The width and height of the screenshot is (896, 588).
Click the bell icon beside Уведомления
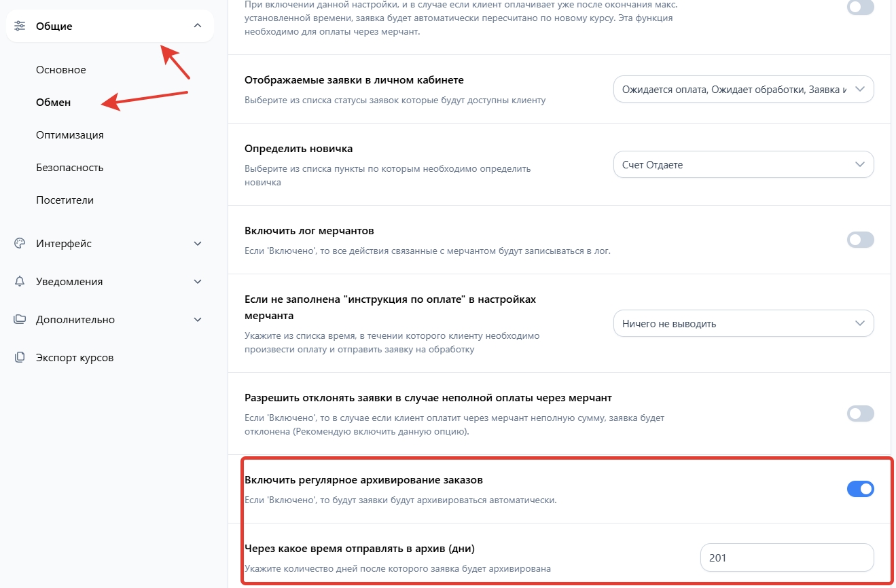(20, 282)
